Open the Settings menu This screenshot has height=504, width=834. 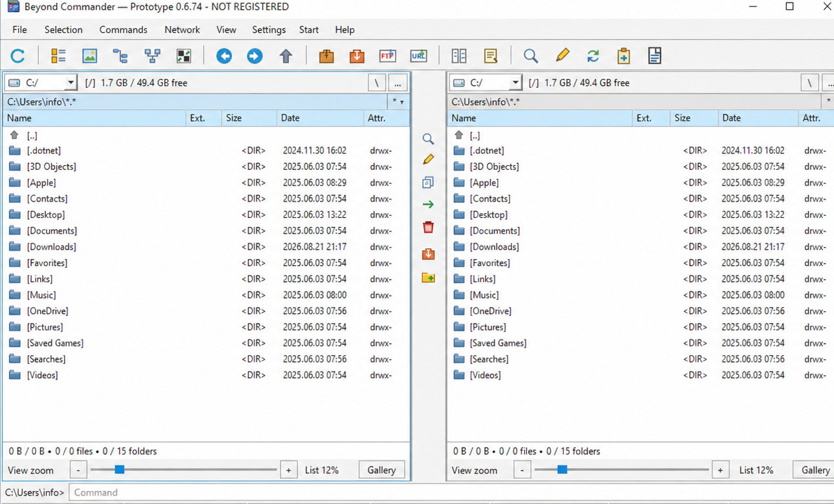pos(269,30)
